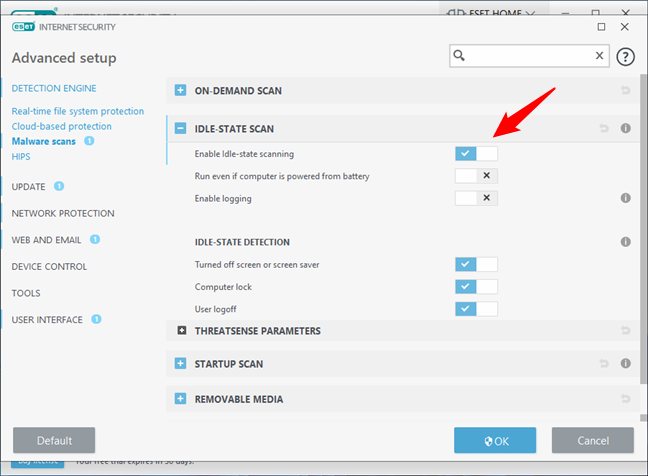Screen dimensions: 648x476
Task: Expand the ThreatSense Parameters section
Action: pos(181,331)
